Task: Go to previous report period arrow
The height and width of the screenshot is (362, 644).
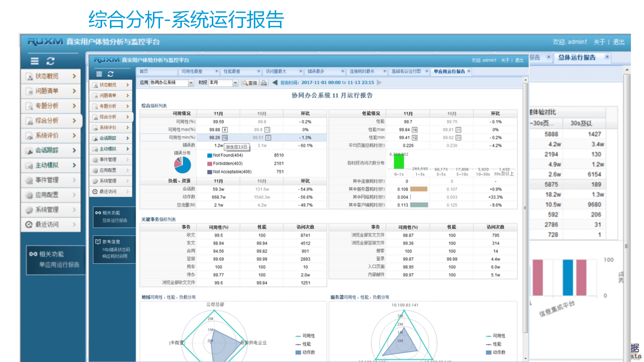Action: click(275, 82)
